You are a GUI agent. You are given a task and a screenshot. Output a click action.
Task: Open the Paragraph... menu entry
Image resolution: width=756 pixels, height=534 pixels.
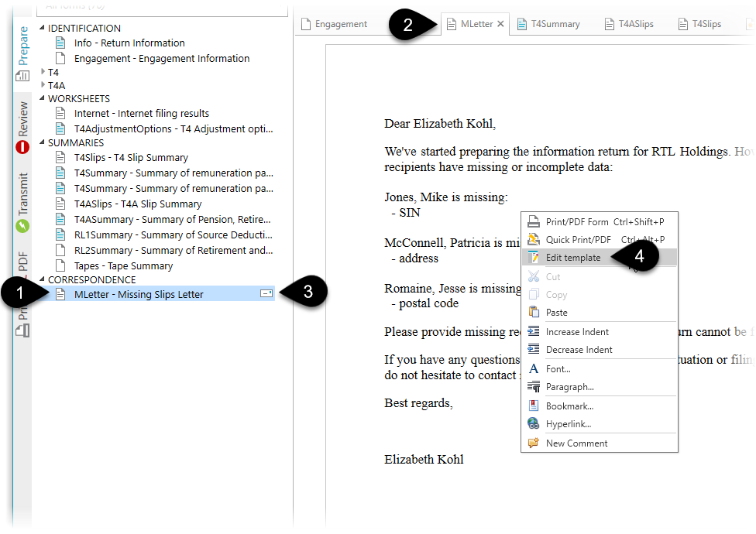(x=569, y=387)
